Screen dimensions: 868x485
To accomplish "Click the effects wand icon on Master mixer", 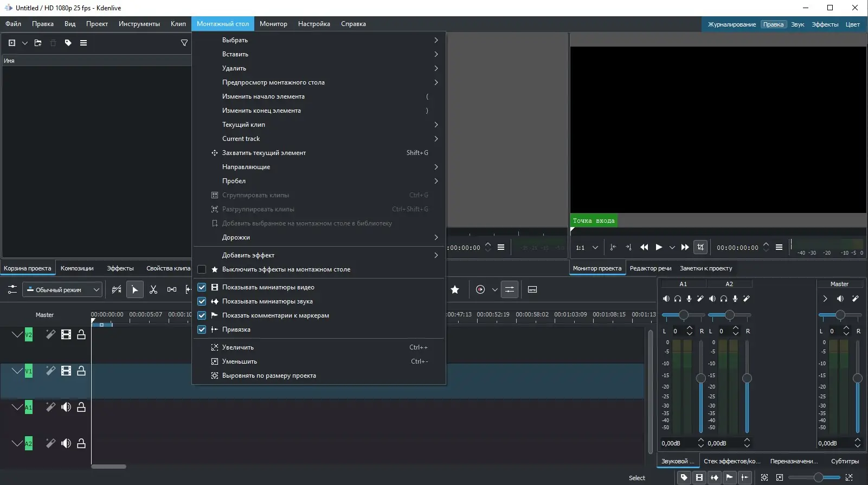I will tap(856, 299).
